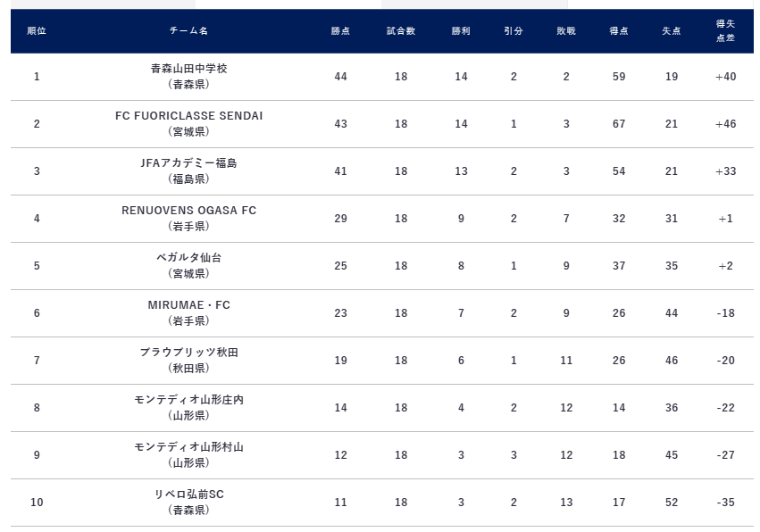
Task: Select the 失点 column header
Action: coord(672,31)
